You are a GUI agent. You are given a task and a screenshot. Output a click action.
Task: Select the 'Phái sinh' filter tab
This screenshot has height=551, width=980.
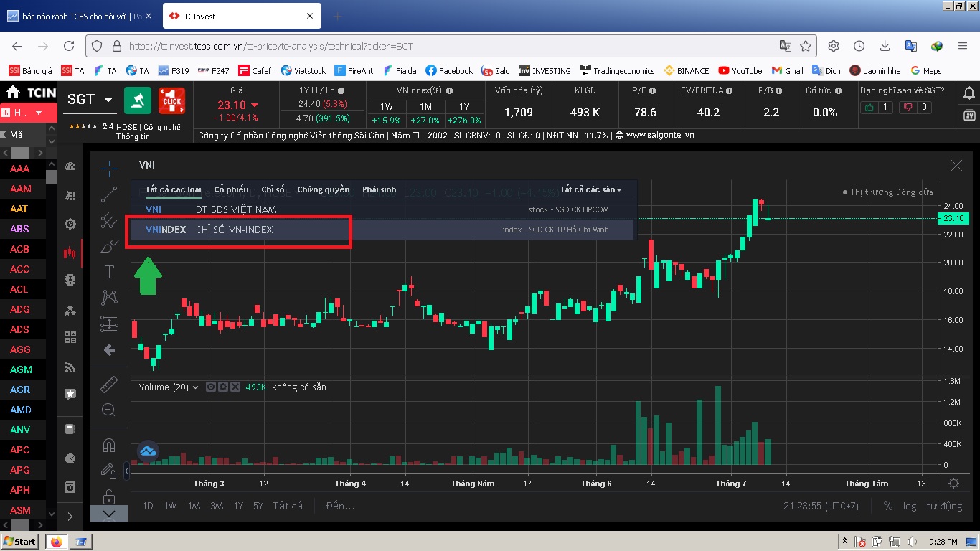coord(379,189)
